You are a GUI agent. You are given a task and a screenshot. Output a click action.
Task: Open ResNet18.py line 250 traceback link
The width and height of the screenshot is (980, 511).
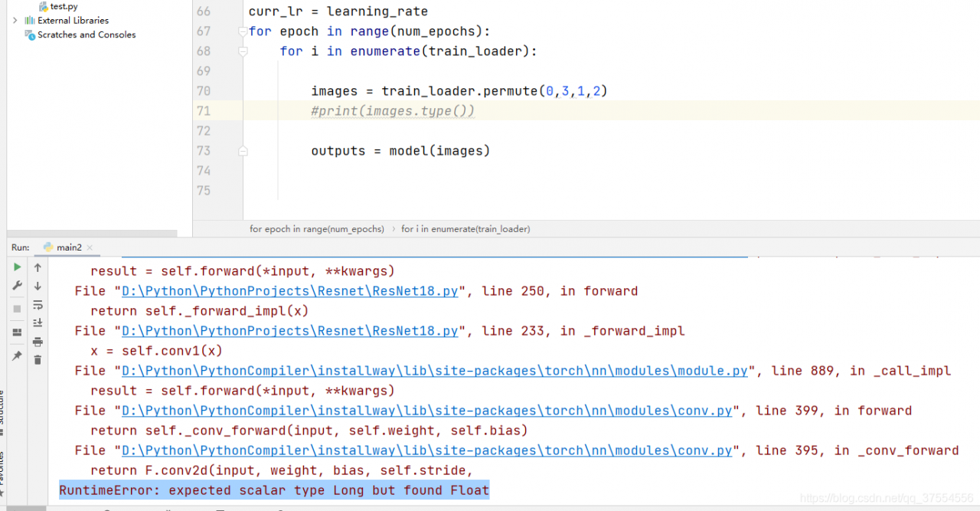[x=290, y=291]
